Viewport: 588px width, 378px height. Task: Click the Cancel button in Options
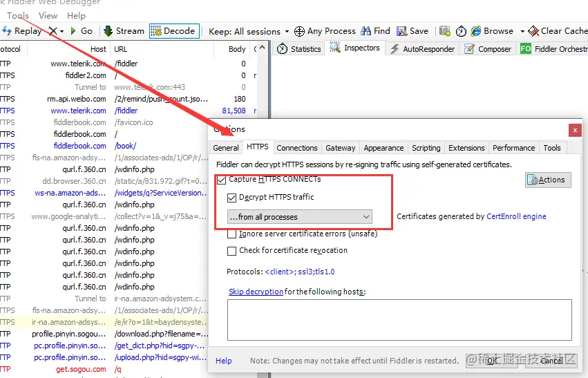click(551, 360)
